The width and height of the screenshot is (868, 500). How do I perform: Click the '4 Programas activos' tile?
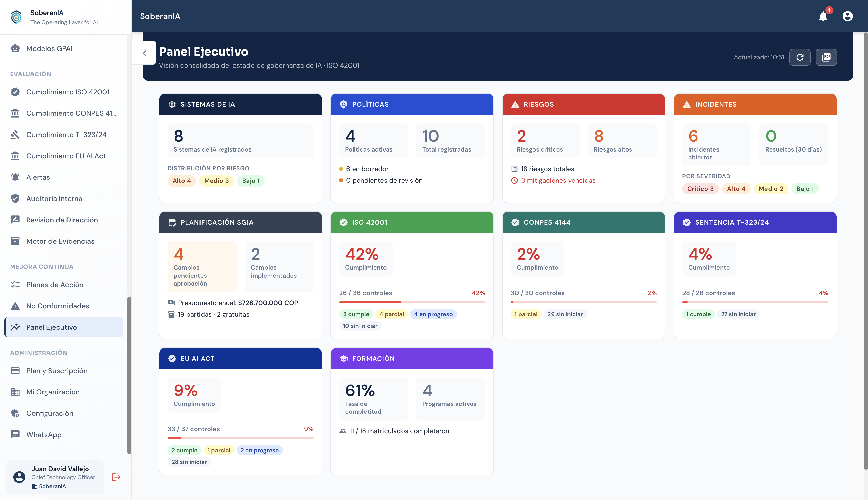pos(450,399)
